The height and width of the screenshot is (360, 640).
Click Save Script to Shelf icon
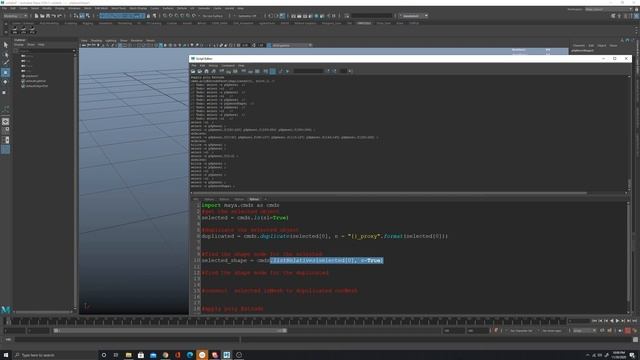pyautogui.click(x=213, y=71)
